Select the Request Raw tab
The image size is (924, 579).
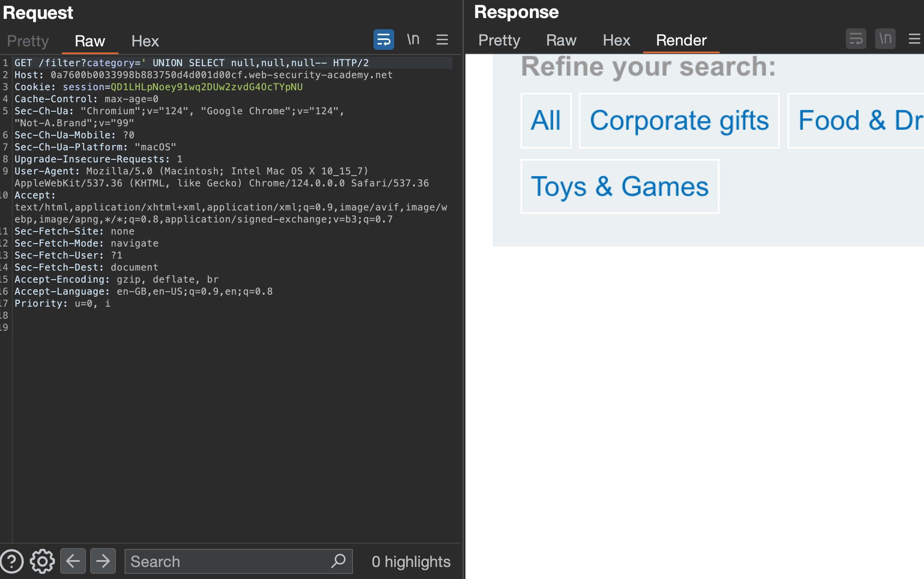tap(90, 41)
